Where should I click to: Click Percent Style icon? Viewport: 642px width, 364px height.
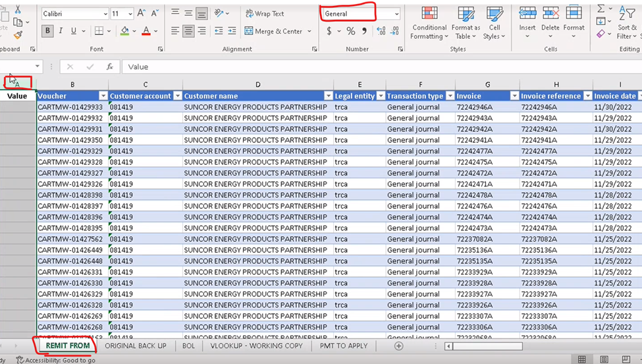[351, 31]
